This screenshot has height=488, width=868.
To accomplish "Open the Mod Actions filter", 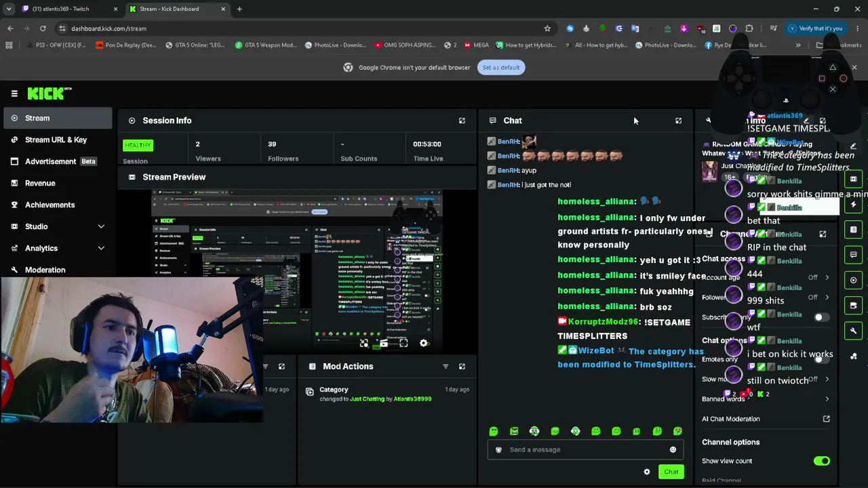I will click(x=446, y=367).
